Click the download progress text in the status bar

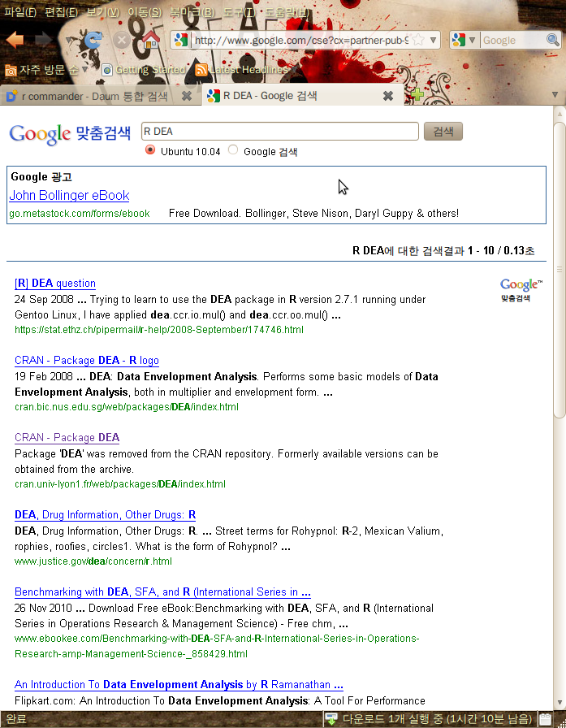click(x=437, y=719)
